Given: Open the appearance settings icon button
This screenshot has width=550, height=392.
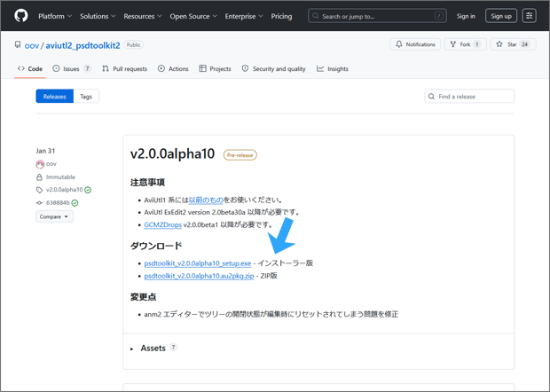Looking at the screenshot, I should tap(529, 16).
